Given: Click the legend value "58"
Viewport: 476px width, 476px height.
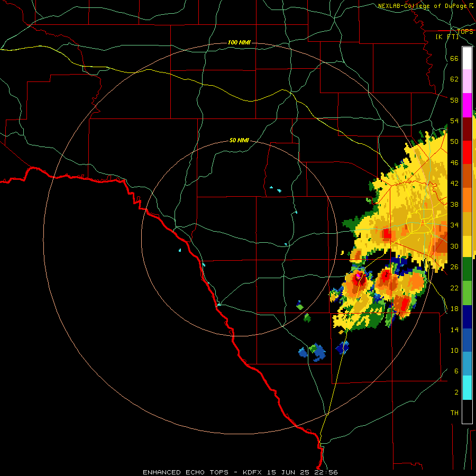Looking at the screenshot, I should [454, 100].
